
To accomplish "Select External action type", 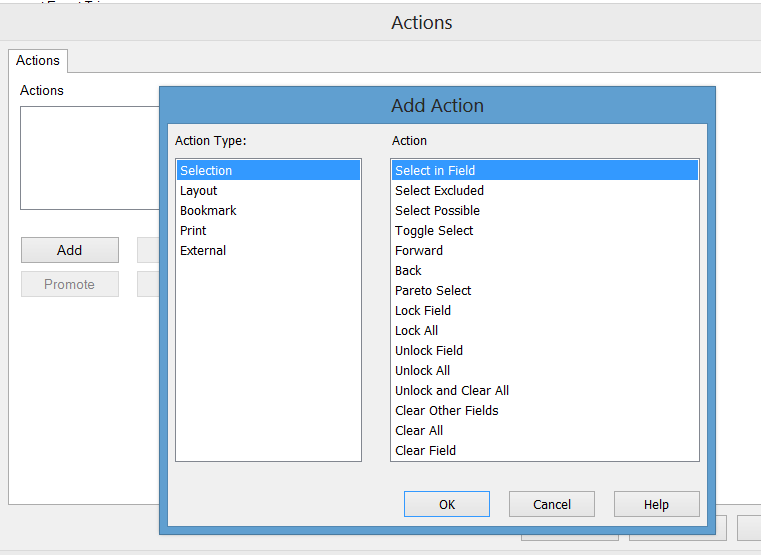I will pos(203,251).
